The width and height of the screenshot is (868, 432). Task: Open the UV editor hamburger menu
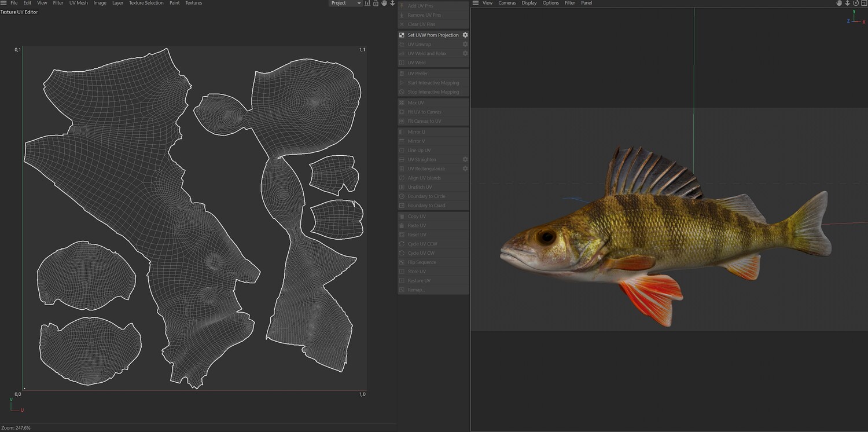point(3,3)
